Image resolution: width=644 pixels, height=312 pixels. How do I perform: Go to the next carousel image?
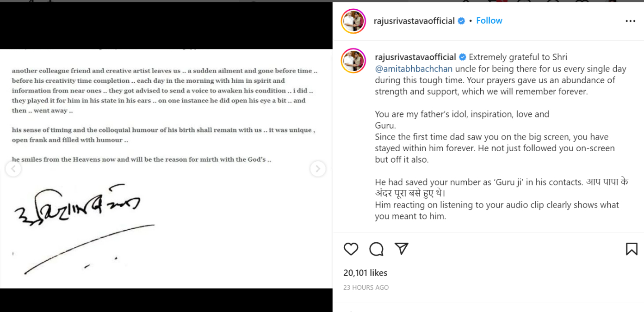point(318,169)
